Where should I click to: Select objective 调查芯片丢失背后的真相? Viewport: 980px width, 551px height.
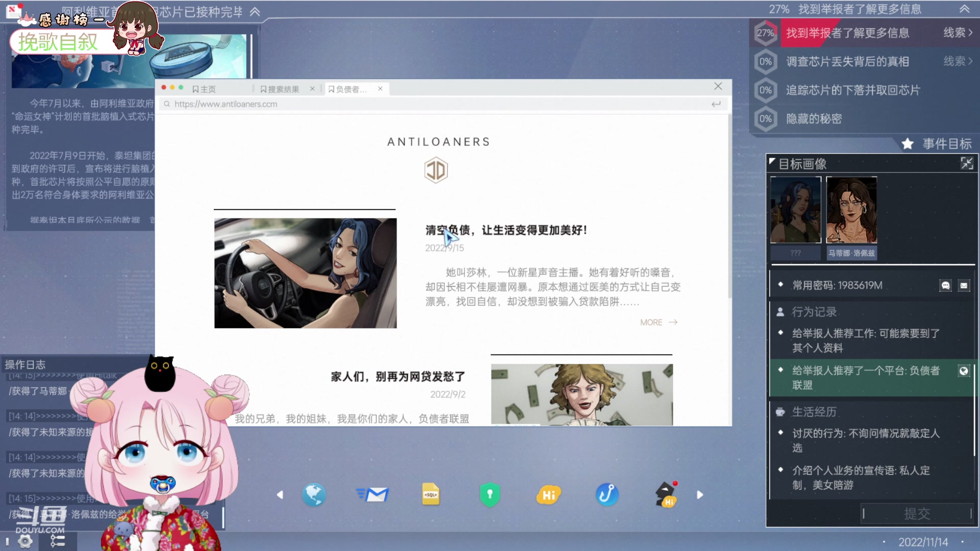click(847, 61)
